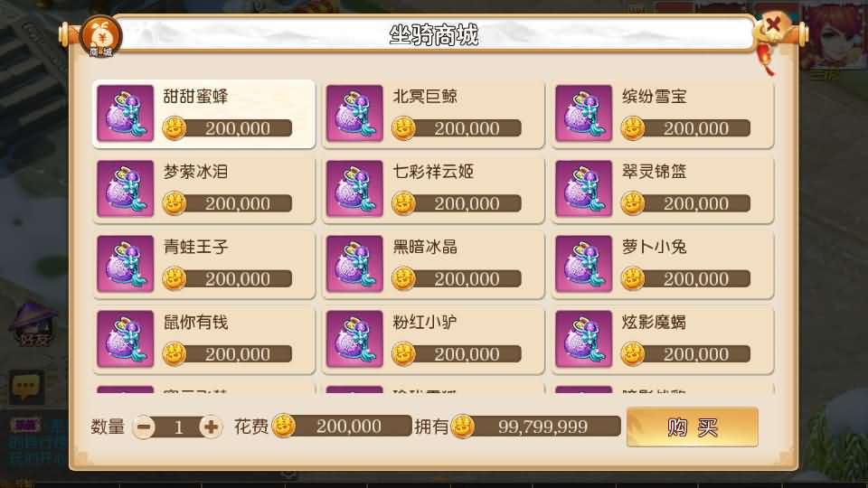Select the 萝卜小兔 mount bag icon
The height and width of the screenshot is (488, 868).
(x=583, y=264)
